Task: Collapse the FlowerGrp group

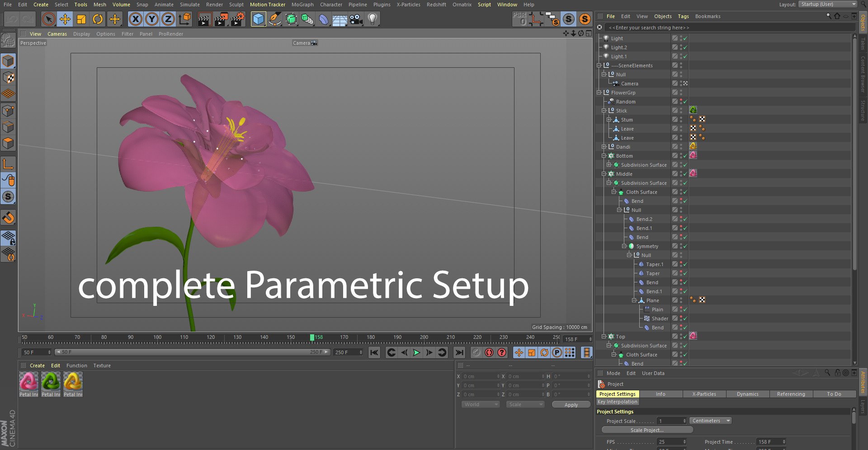Action: pyautogui.click(x=599, y=93)
